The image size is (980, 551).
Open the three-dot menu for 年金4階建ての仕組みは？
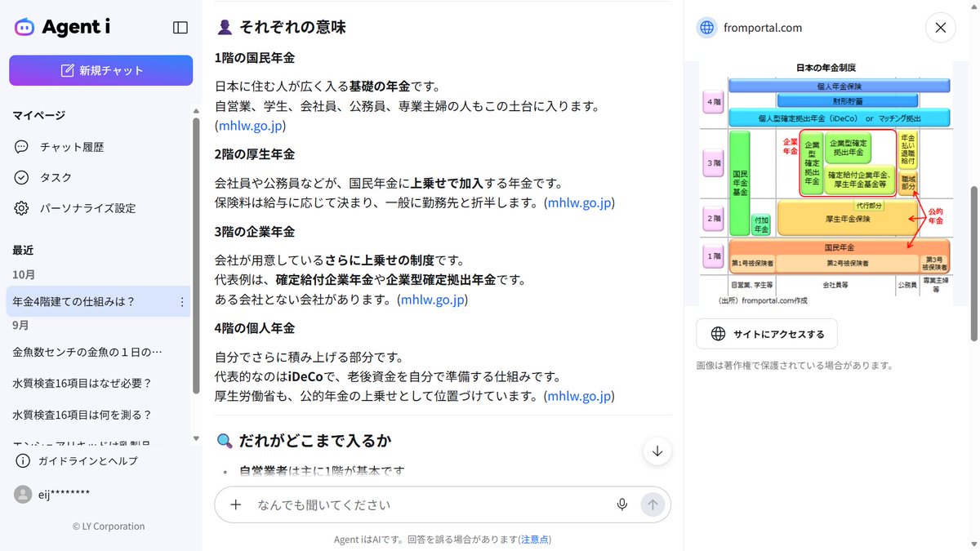pyautogui.click(x=181, y=301)
